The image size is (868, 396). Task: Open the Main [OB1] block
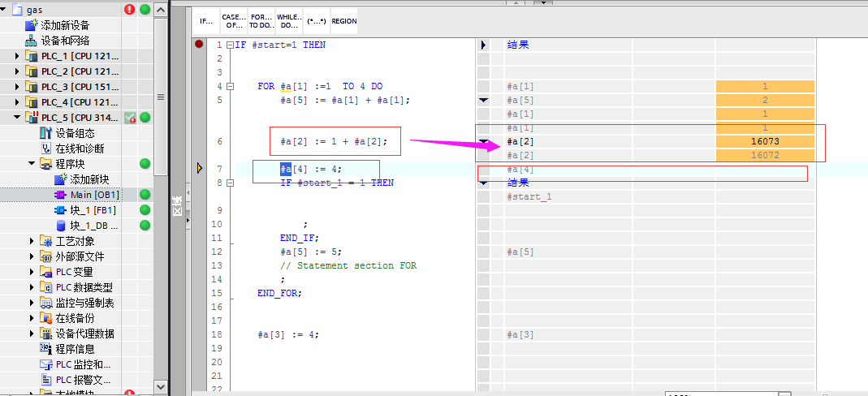click(94, 195)
